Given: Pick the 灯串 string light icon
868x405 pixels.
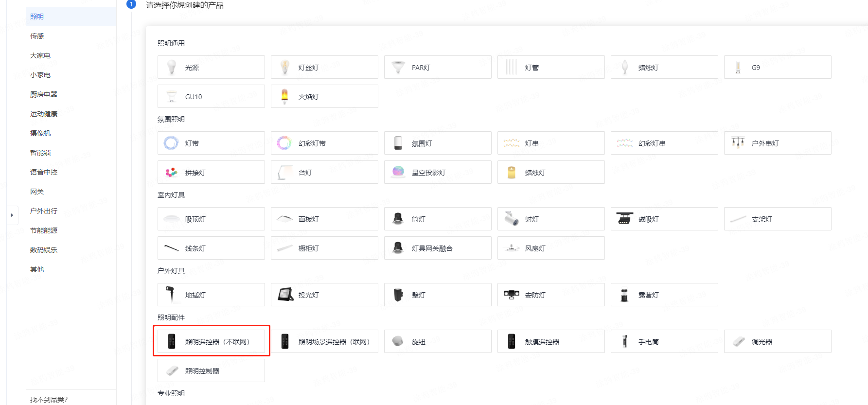Looking at the screenshot, I should point(512,143).
